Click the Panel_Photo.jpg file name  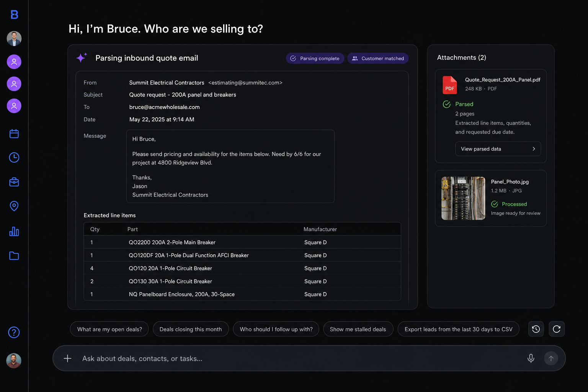[x=510, y=182]
